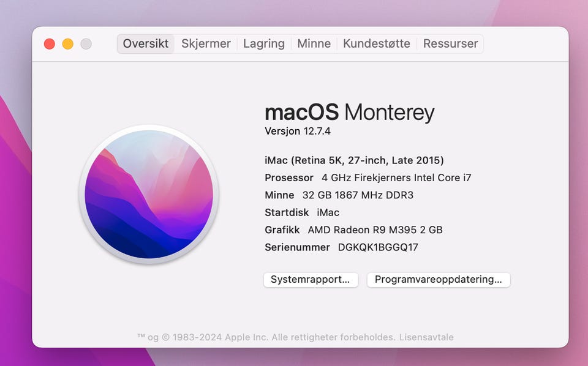Show the Ressurser tab
Screen dimensions: 588x366
point(450,44)
